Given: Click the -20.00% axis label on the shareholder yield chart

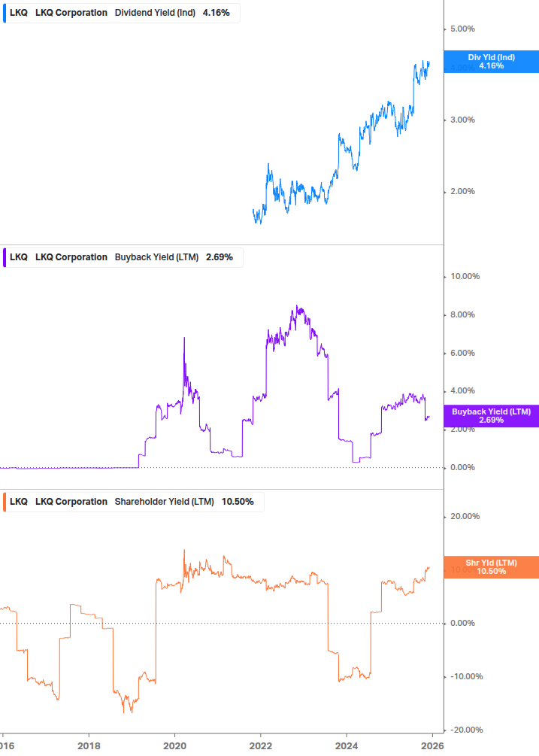Looking at the screenshot, I should point(466,730).
